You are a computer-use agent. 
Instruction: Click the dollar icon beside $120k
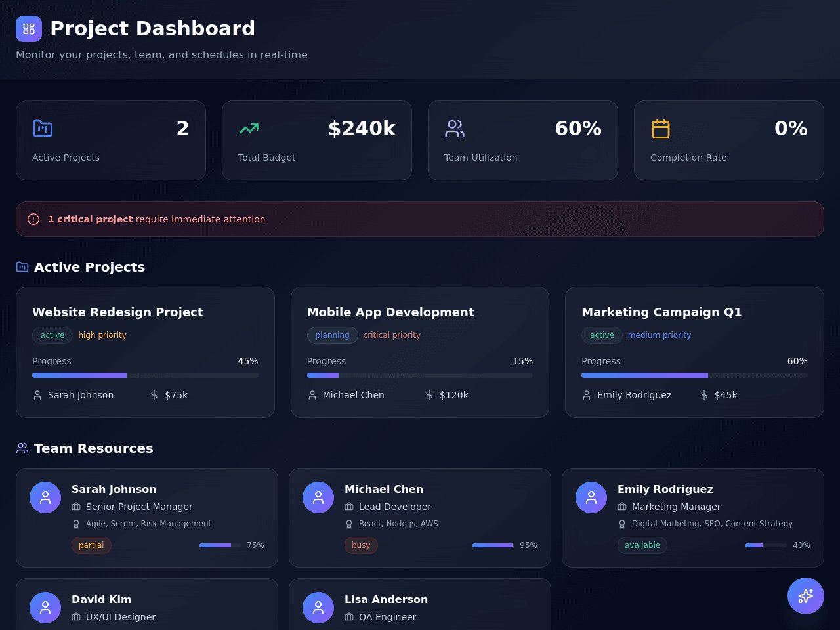429,395
